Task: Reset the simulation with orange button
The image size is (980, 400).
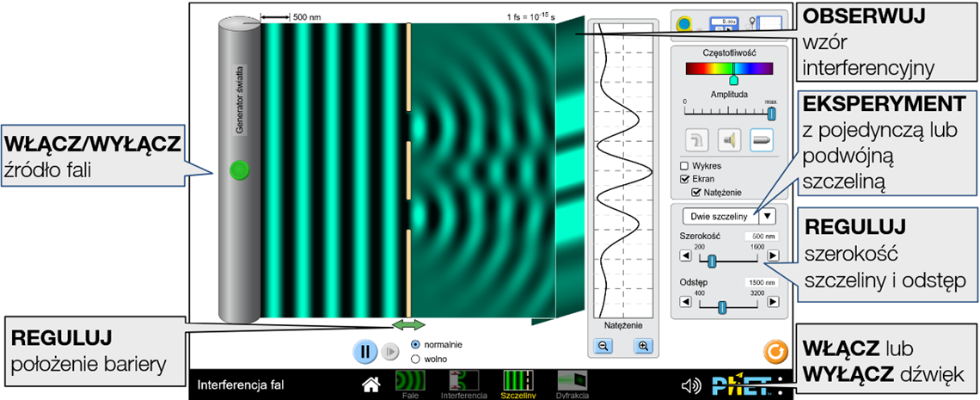Action: pyautogui.click(x=775, y=352)
